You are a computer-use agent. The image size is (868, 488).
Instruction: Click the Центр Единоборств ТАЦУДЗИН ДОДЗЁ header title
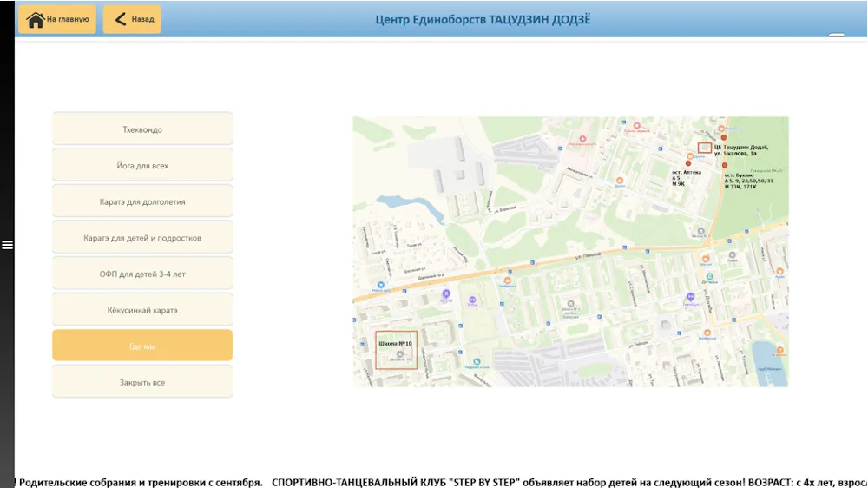pyautogui.click(x=483, y=20)
